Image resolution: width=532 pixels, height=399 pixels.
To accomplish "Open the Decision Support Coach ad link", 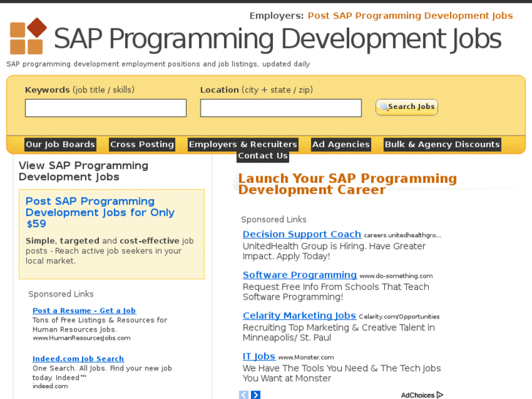I will pyautogui.click(x=301, y=234).
